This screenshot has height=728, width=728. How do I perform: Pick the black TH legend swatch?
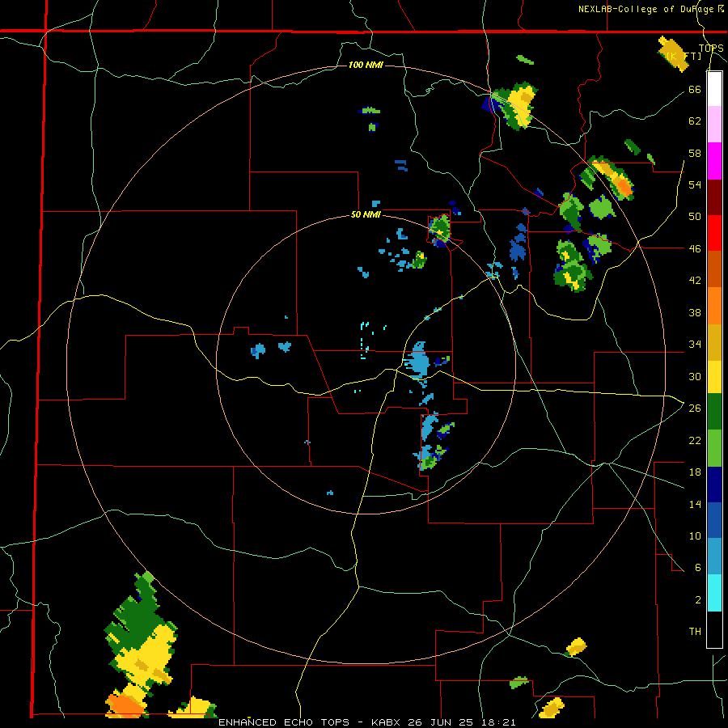(x=714, y=629)
